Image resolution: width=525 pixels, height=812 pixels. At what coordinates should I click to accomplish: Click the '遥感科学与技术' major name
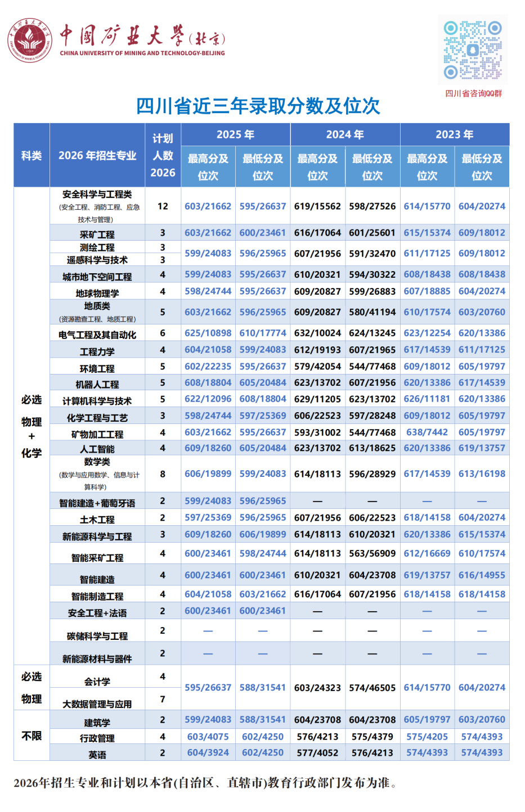pos(97,260)
